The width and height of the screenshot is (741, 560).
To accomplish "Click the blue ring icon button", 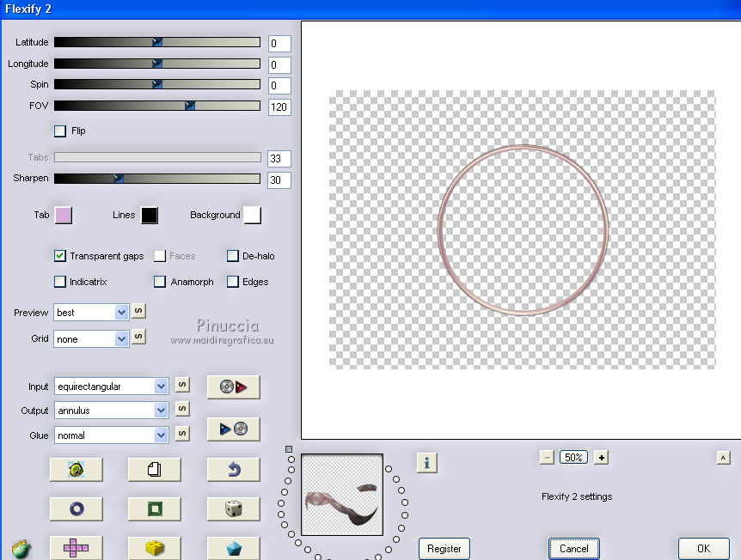I will [77, 509].
